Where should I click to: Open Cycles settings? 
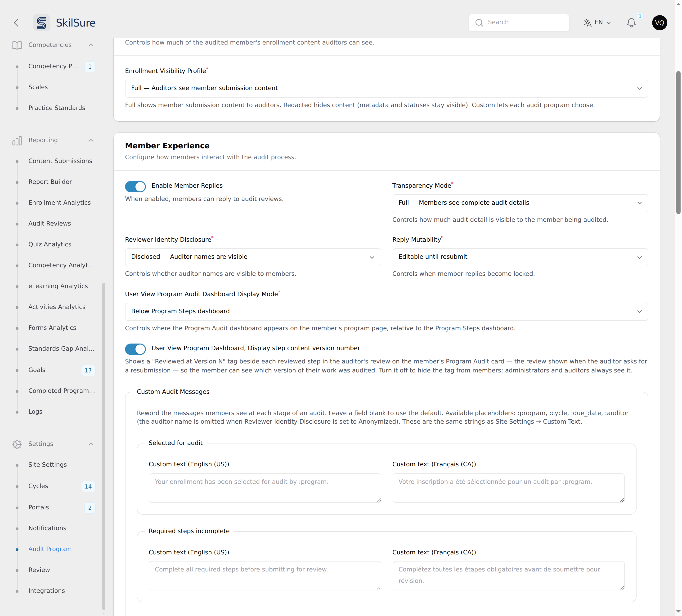pos(38,486)
